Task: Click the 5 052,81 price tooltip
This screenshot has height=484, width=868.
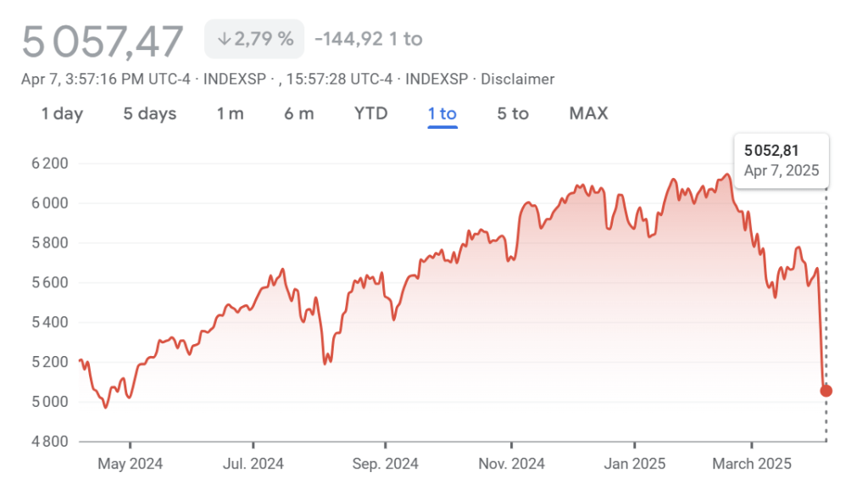Action: pos(782,160)
